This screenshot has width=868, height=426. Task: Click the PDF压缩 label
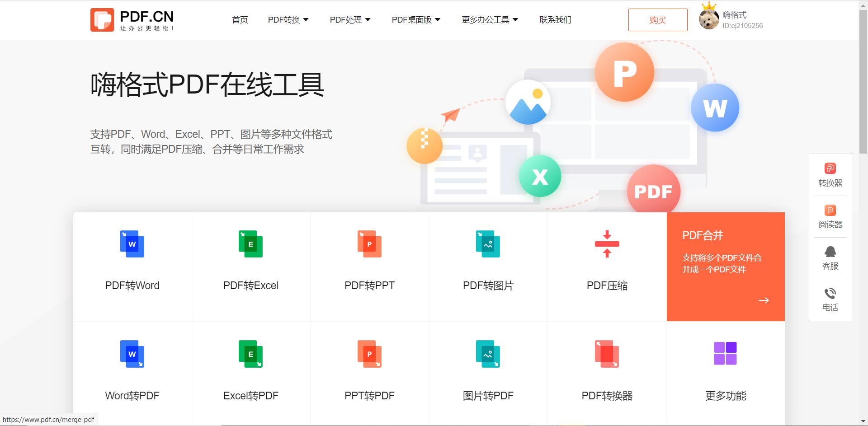coord(607,286)
